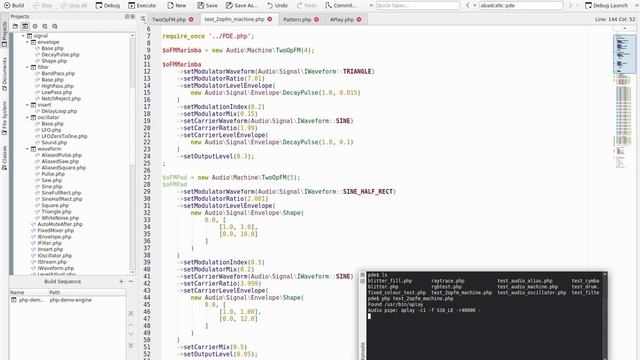Screen dimensions: 640x360
Task: Collapse the filter folder
Action: (x=27, y=67)
